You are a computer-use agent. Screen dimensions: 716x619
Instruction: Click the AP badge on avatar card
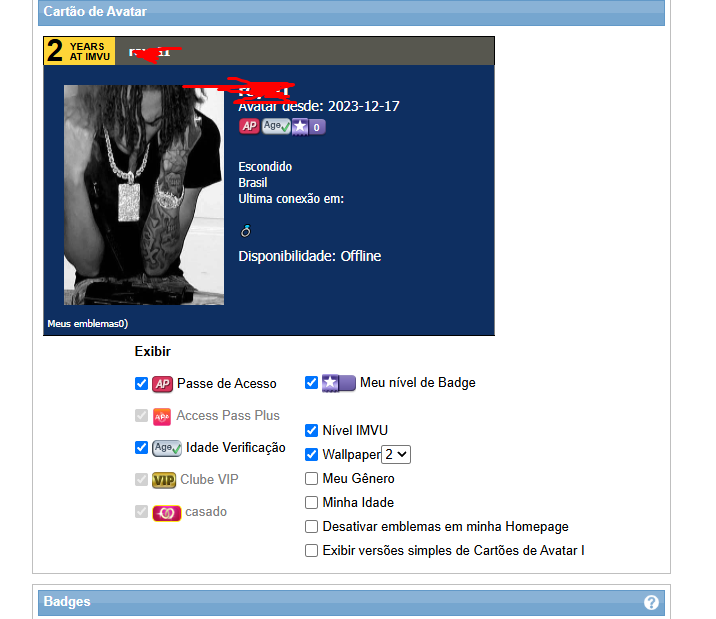pos(249,126)
